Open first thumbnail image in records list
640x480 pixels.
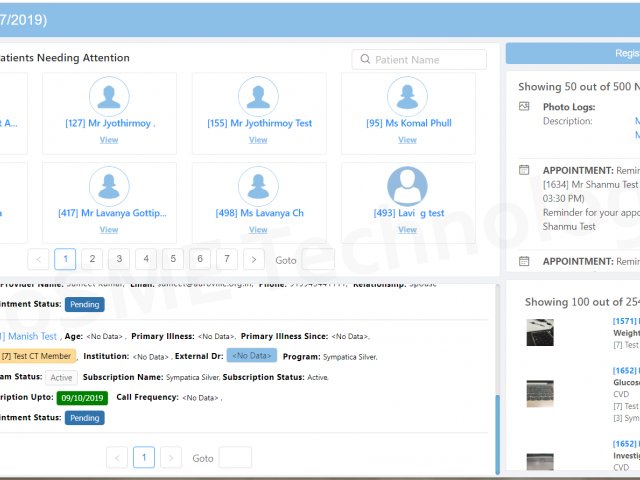click(x=540, y=333)
